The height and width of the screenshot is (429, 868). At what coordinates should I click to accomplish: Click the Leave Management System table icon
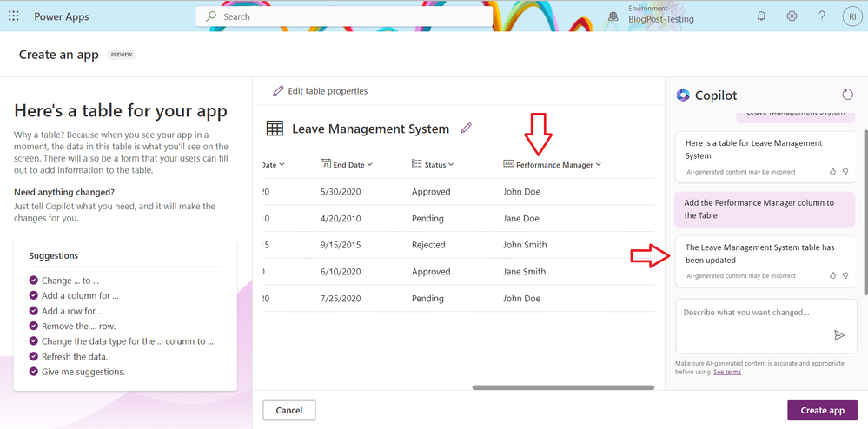coord(275,129)
